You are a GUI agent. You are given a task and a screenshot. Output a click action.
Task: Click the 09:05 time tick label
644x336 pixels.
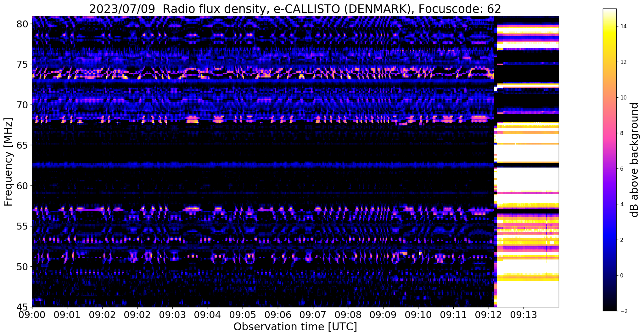(243, 315)
